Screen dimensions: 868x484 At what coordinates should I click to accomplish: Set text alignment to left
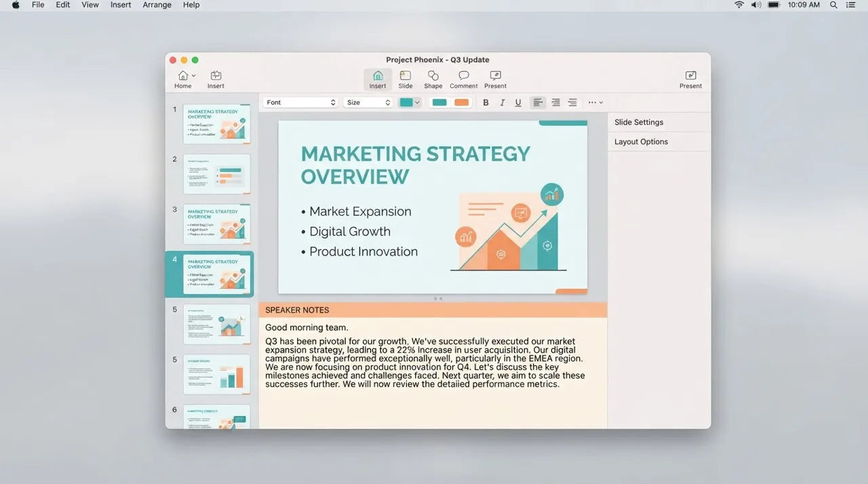click(x=538, y=102)
